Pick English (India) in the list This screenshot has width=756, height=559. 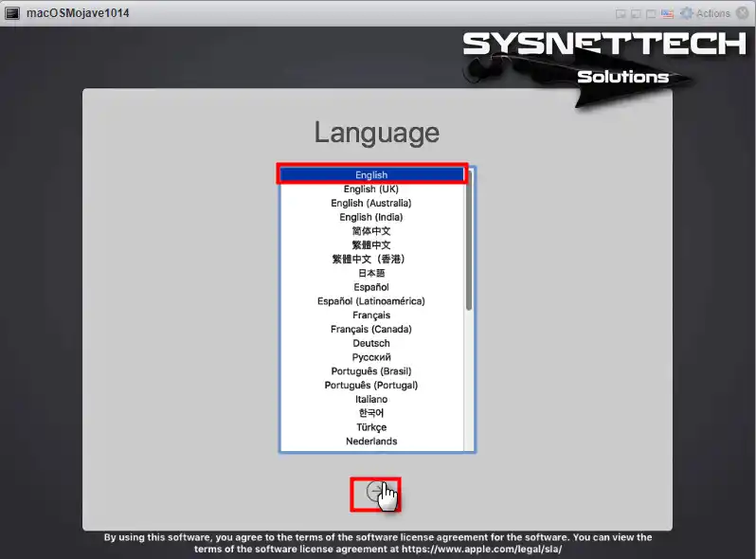[371, 217]
